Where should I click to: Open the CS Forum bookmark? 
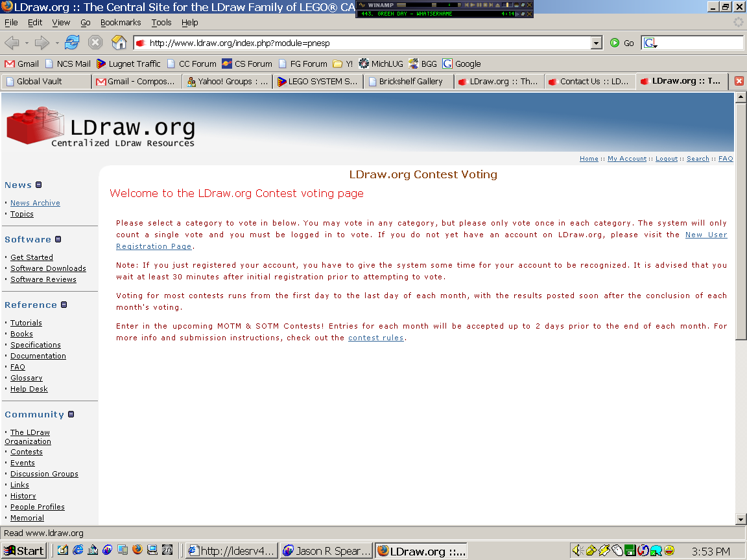247,64
